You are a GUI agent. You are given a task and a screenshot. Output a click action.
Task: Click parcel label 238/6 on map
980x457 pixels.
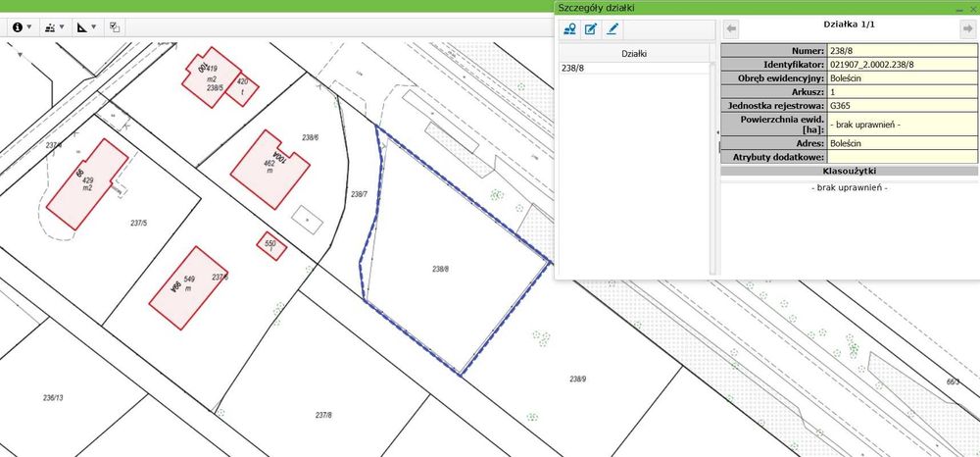tap(310, 137)
